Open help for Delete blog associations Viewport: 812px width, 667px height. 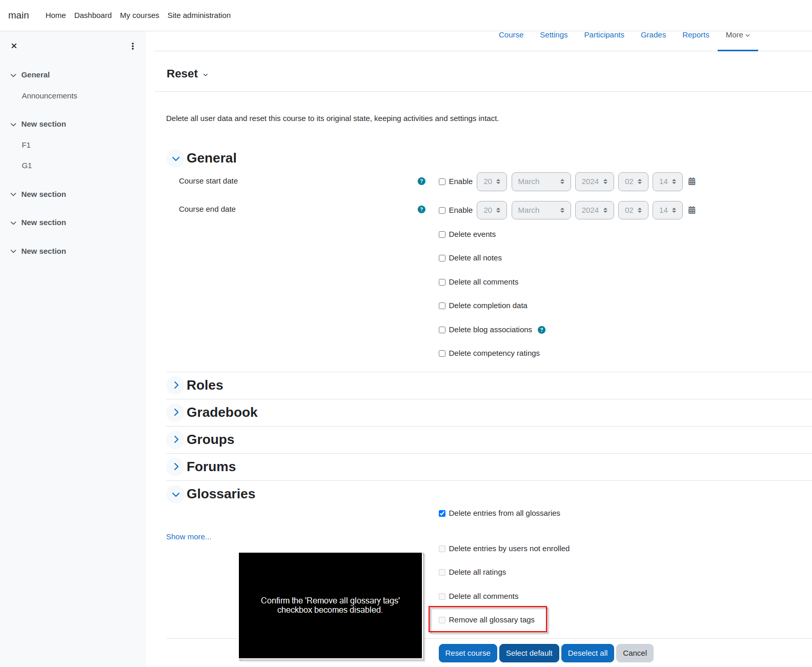point(541,330)
